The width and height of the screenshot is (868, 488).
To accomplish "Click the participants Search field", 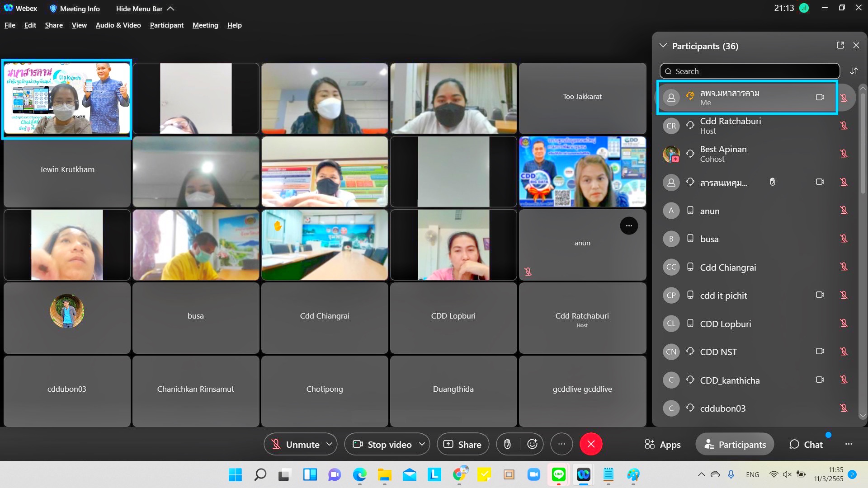I will click(750, 71).
